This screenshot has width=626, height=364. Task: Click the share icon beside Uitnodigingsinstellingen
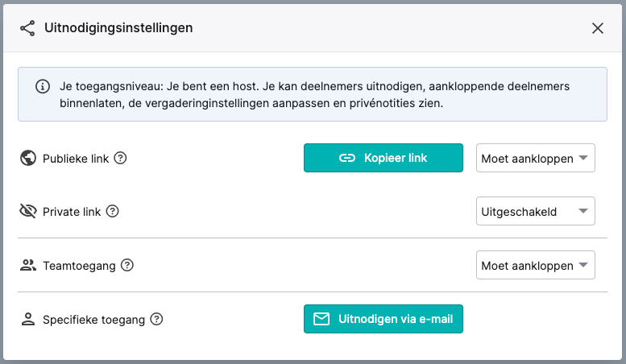pos(27,28)
